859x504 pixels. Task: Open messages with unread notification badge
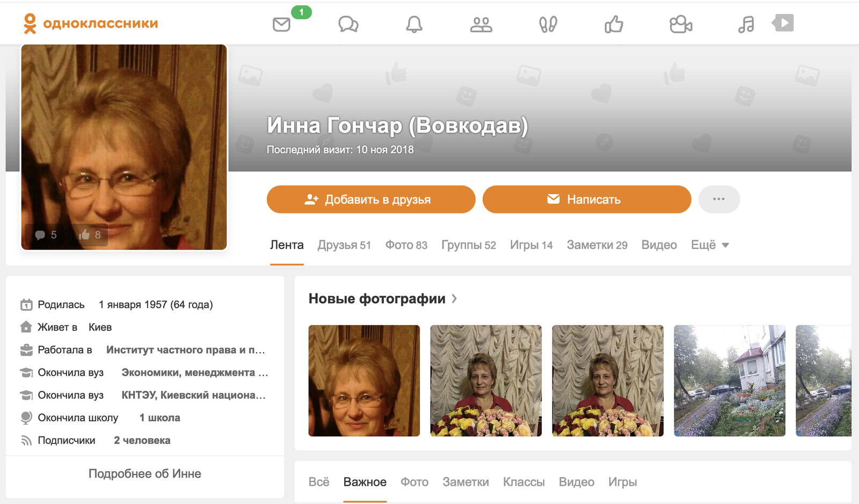tap(281, 24)
